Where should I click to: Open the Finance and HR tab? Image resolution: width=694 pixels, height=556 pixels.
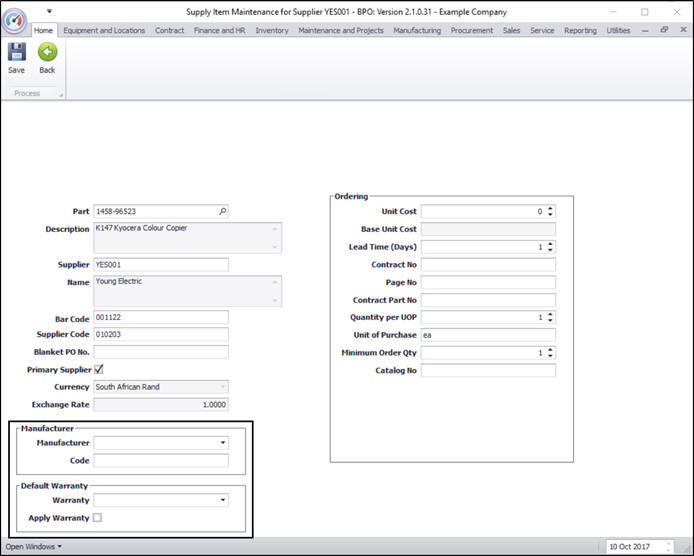[220, 30]
